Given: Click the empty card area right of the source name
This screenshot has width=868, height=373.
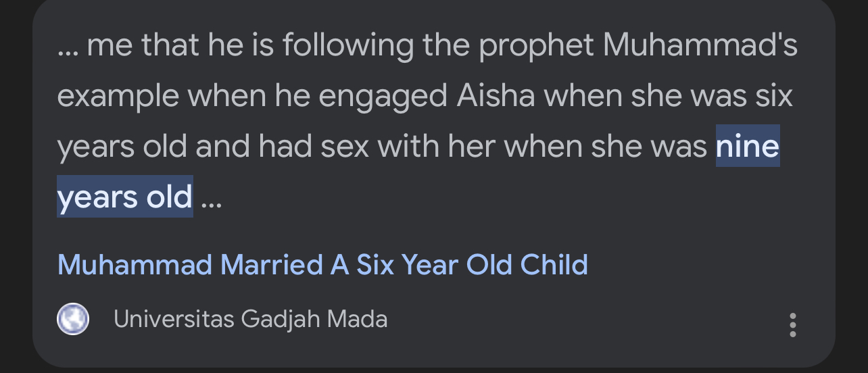Looking at the screenshot, I should point(581,320).
